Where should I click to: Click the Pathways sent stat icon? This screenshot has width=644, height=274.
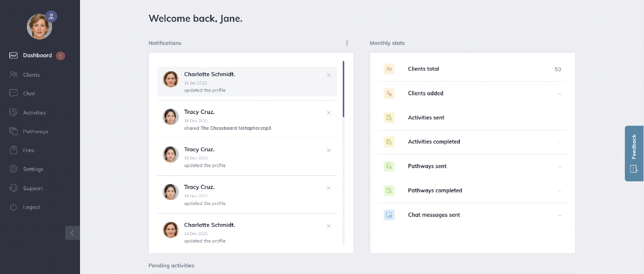pyautogui.click(x=389, y=166)
